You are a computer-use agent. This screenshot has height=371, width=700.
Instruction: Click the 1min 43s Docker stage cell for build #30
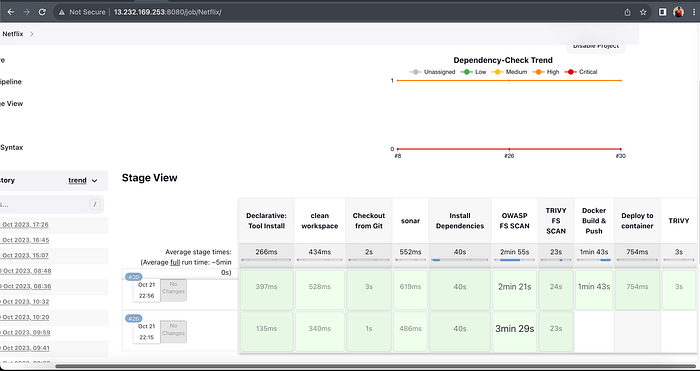pyautogui.click(x=594, y=290)
